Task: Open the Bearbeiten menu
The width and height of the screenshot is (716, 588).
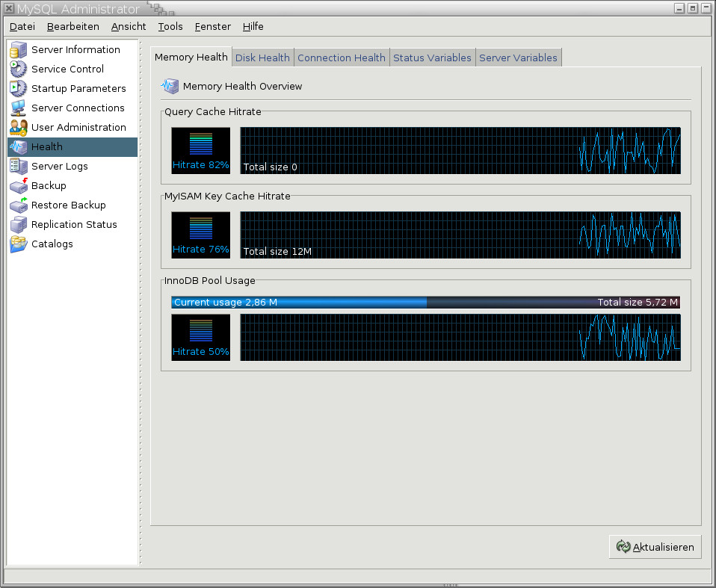Action: coord(73,26)
